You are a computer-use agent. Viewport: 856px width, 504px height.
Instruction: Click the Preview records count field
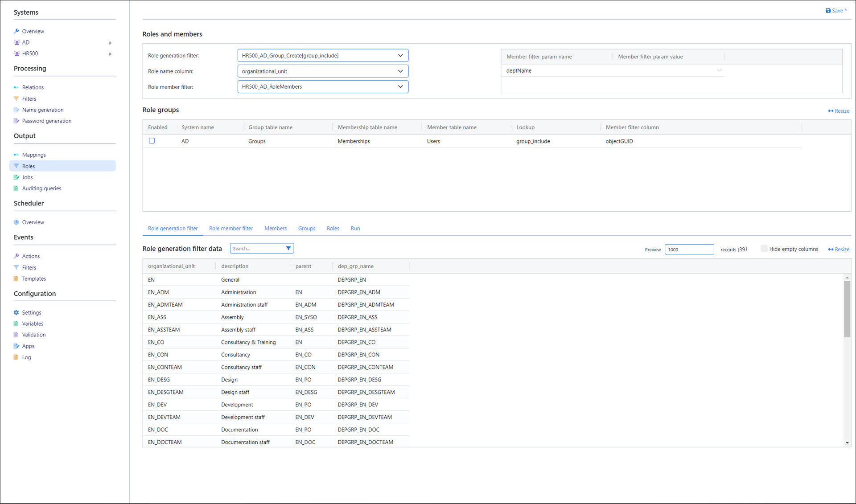tap(689, 250)
